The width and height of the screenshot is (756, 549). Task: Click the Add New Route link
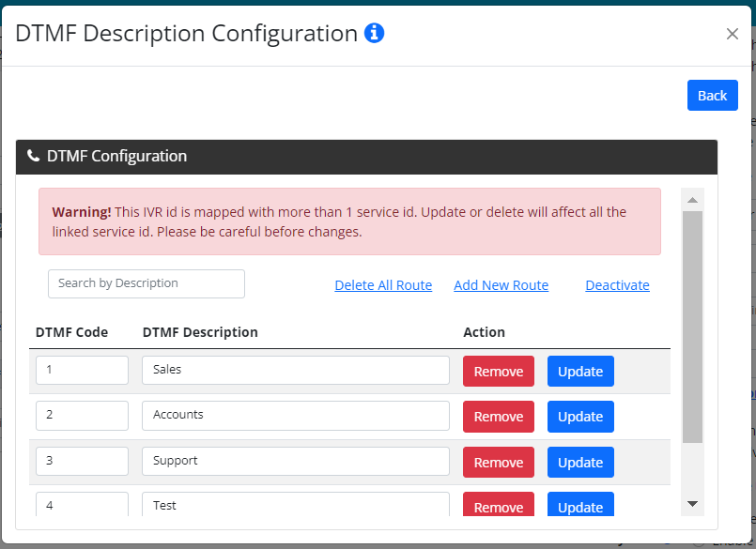[x=501, y=285]
